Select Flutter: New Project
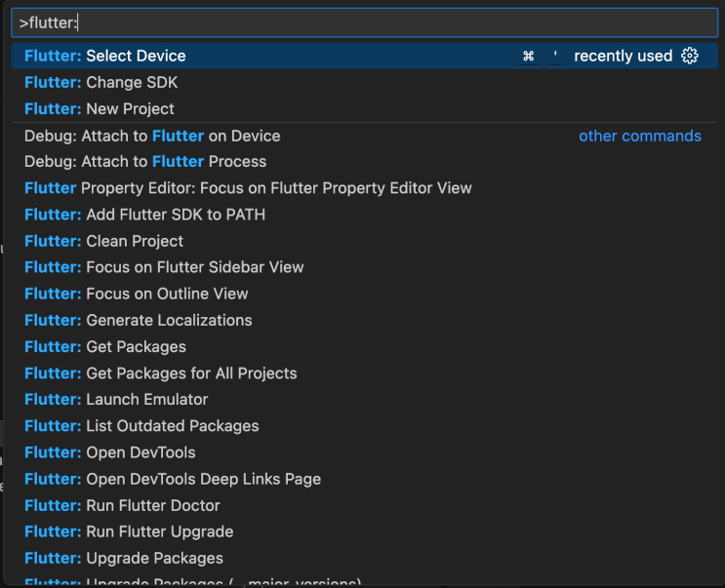 (364, 109)
